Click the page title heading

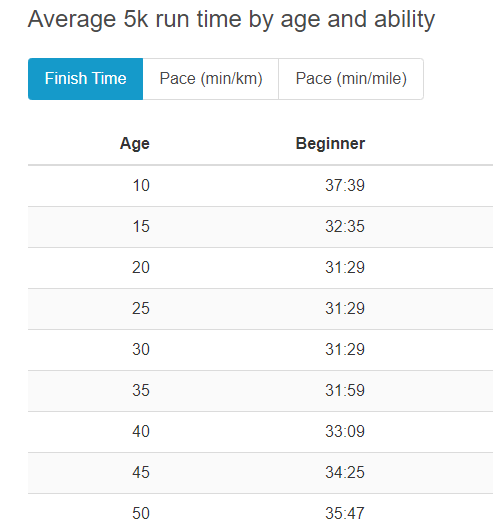coord(231,19)
